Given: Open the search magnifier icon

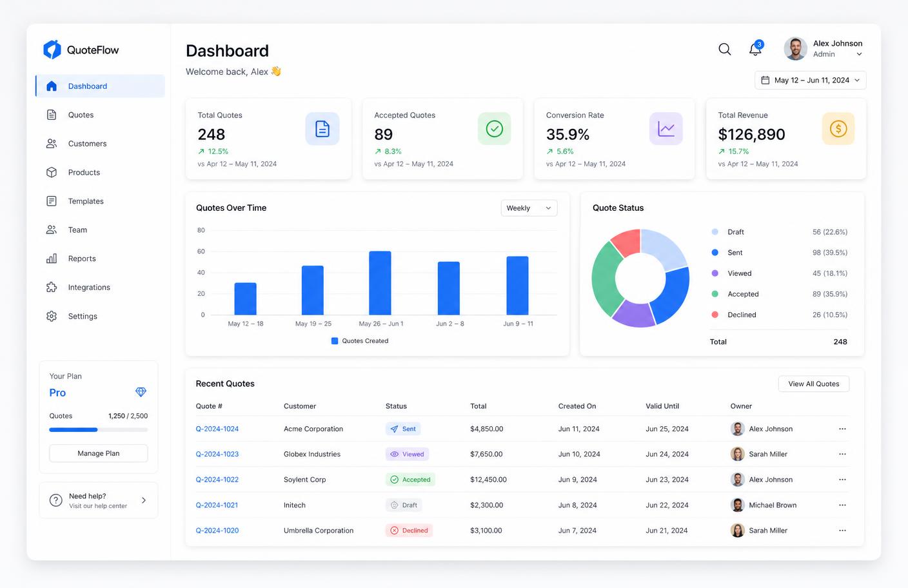Looking at the screenshot, I should (x=725, y=49).
